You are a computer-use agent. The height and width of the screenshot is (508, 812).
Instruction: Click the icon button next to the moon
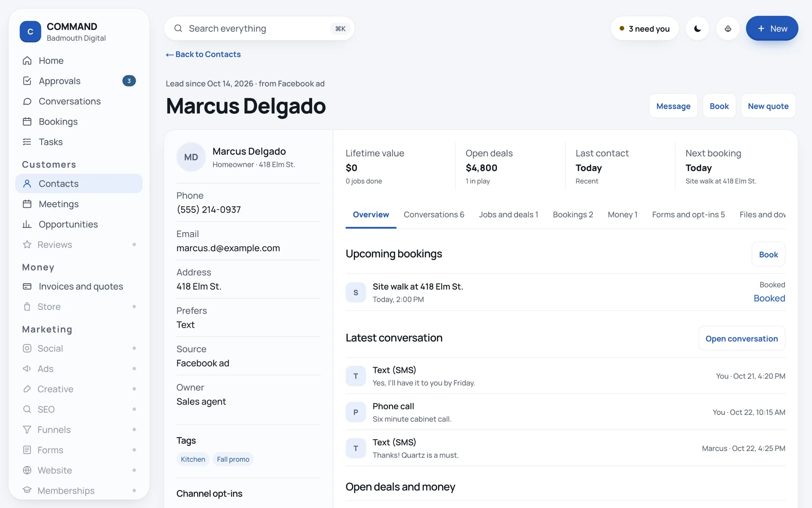(728, 28)
